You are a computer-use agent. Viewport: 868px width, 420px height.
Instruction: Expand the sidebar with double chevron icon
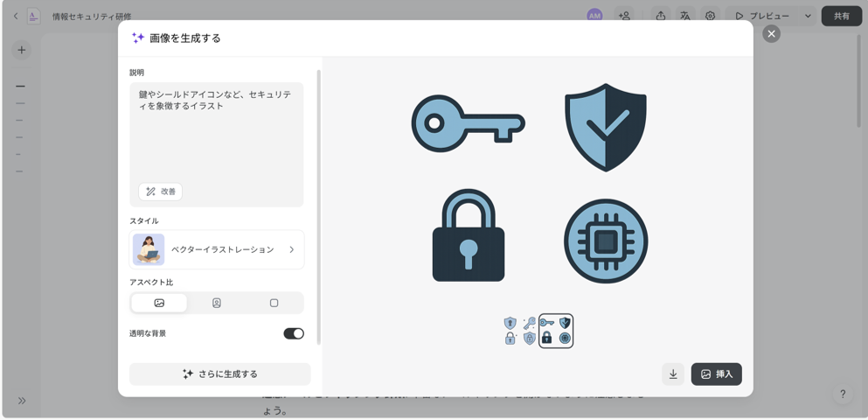click(x=22, y=401)
